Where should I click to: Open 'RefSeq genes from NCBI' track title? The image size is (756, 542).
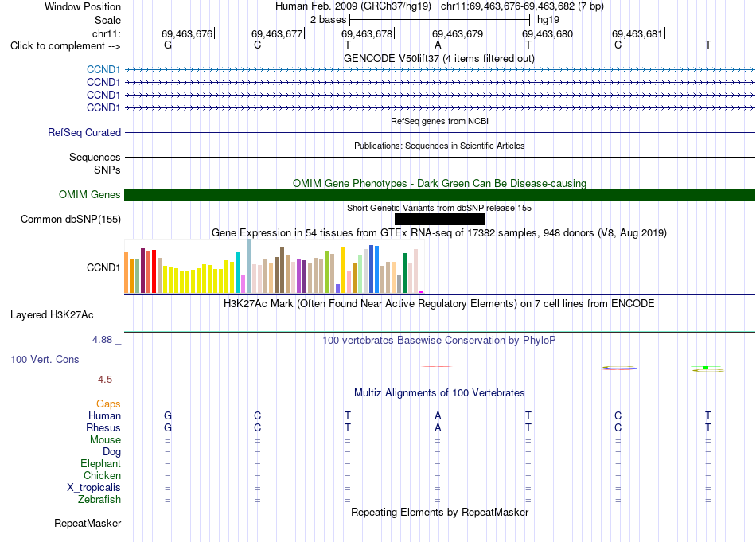coord(439,121)
